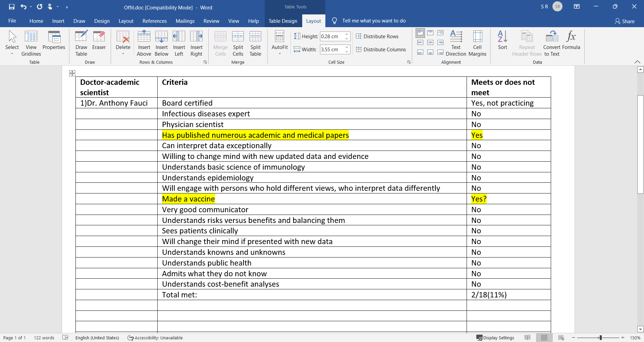
Task: Select Align Top Left alignment
Action: 420,33
